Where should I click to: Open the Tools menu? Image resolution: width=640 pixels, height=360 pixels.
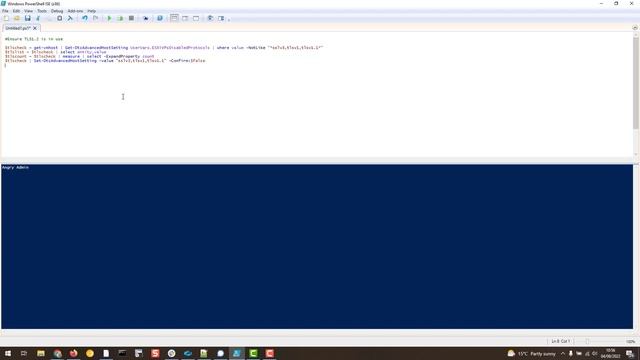42,11
